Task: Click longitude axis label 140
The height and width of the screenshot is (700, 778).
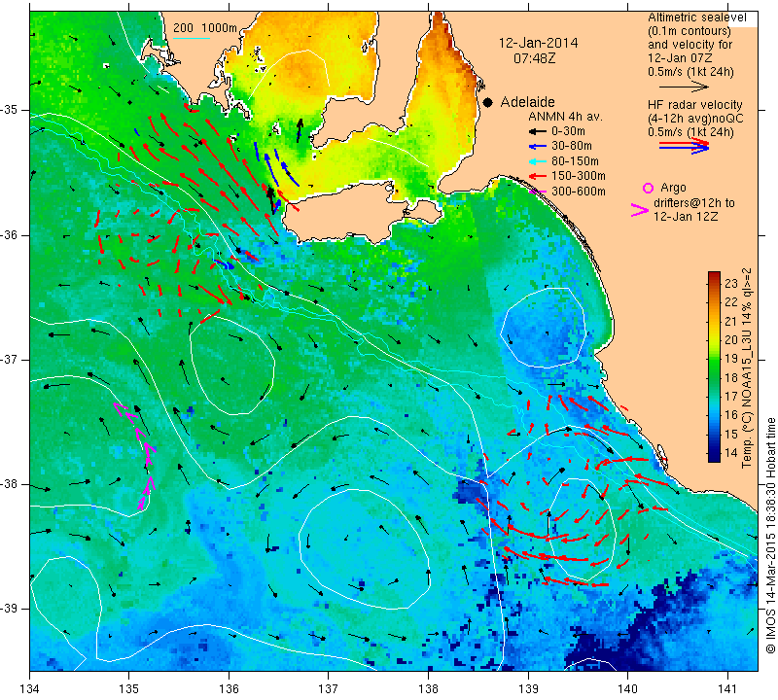Action: click(x=627, y=689)
